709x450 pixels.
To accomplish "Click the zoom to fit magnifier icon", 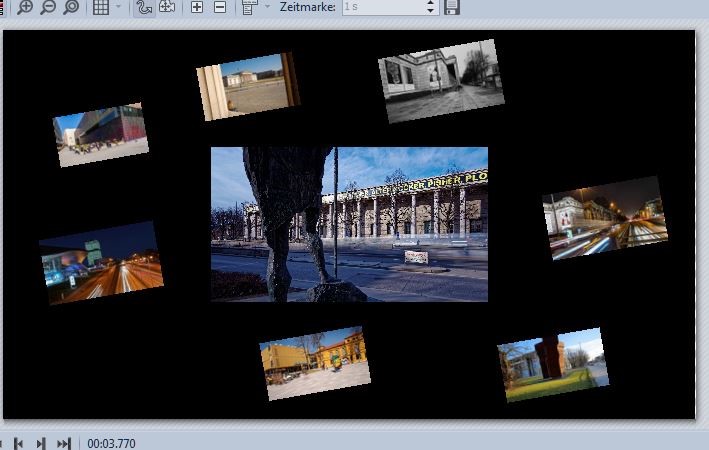I will (x=71, y=7).
